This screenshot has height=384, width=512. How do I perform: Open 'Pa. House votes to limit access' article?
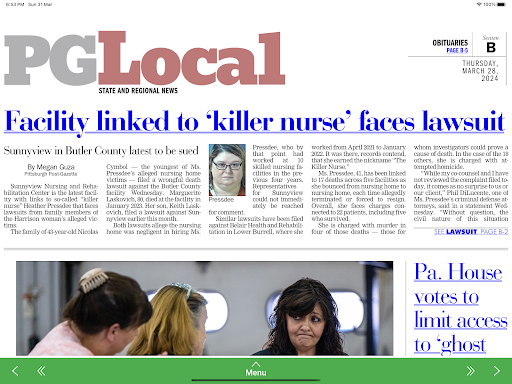pyautogui.click(x=460, y=308)
